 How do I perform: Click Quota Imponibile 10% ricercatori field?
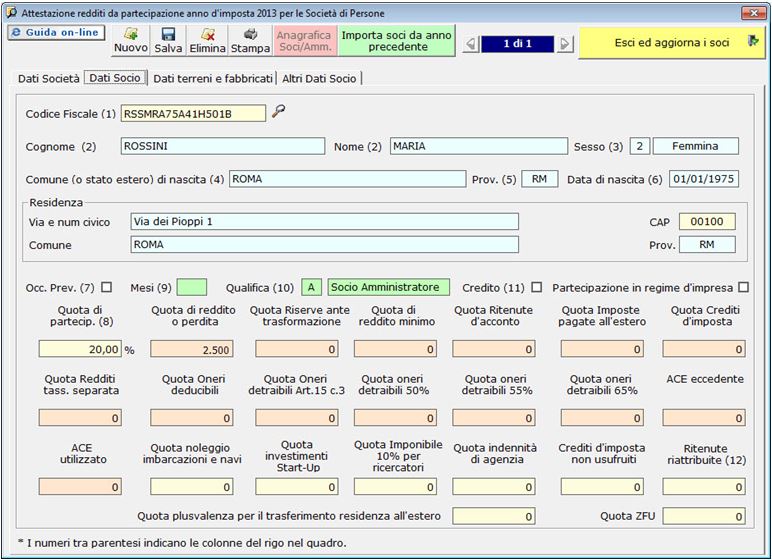point(395,487)
